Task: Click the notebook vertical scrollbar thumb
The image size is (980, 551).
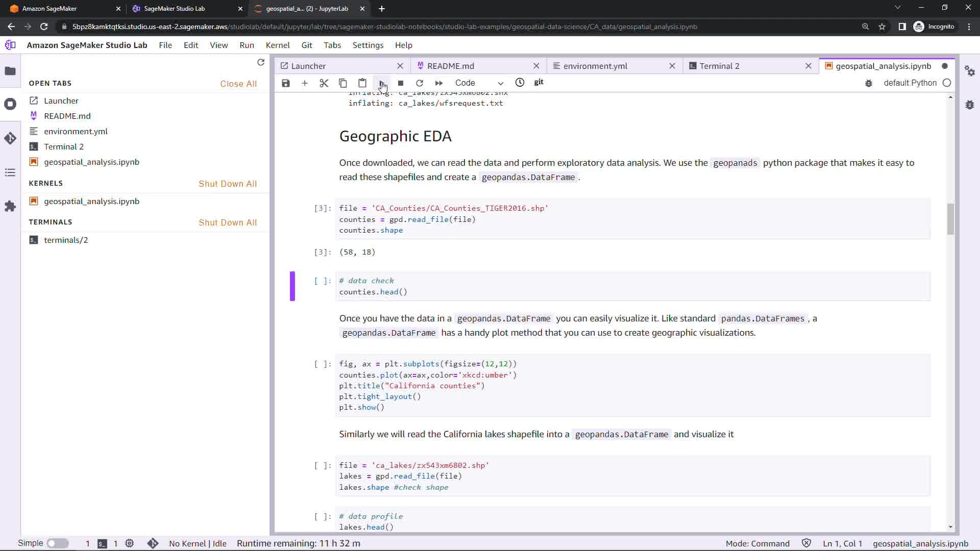Action: tap(950, 219)
